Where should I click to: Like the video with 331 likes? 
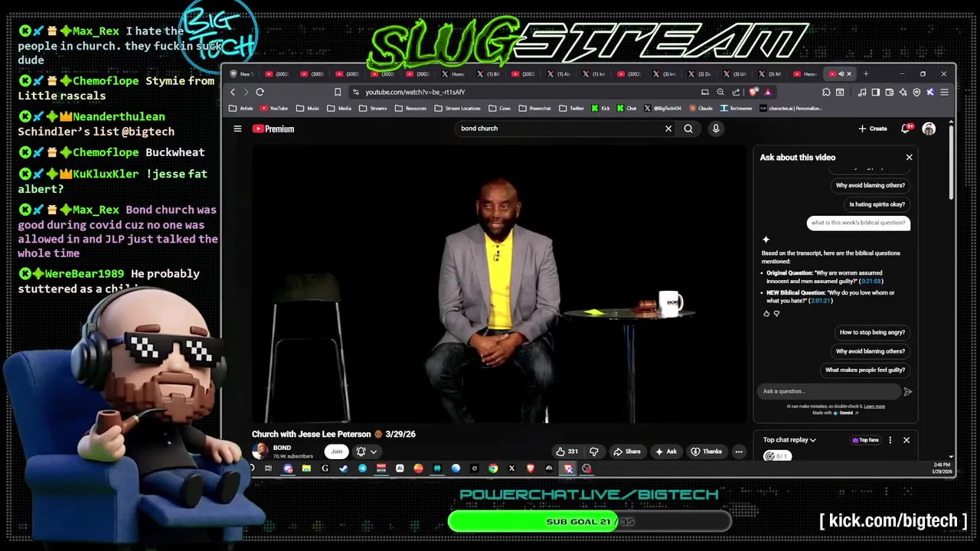click(567, 452)
